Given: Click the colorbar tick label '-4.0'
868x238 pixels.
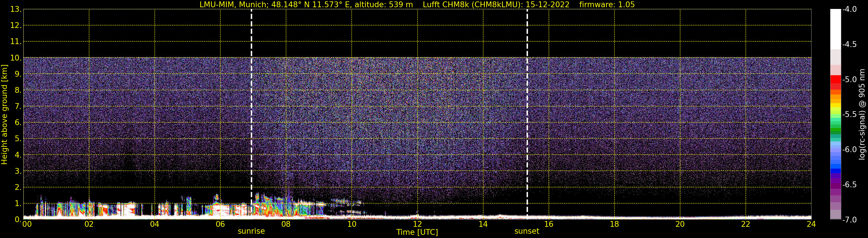Looking at the screenshot, I should [x=850, y=9].
